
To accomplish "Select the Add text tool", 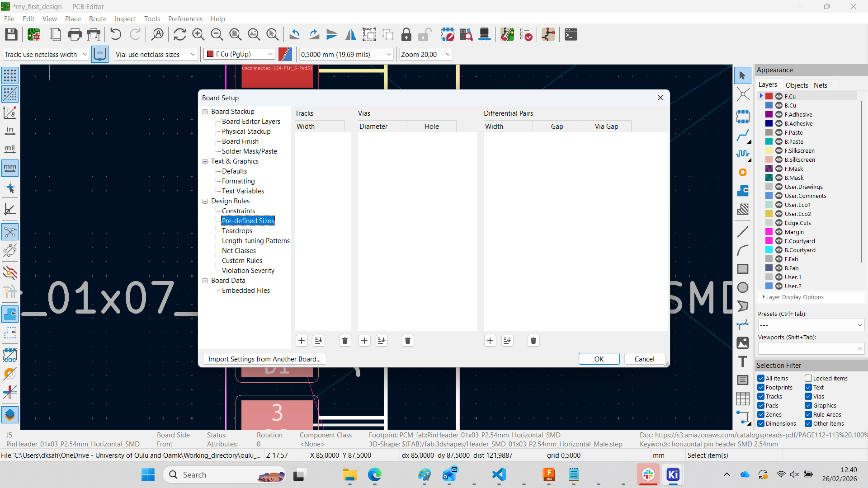I will [742, 361].
